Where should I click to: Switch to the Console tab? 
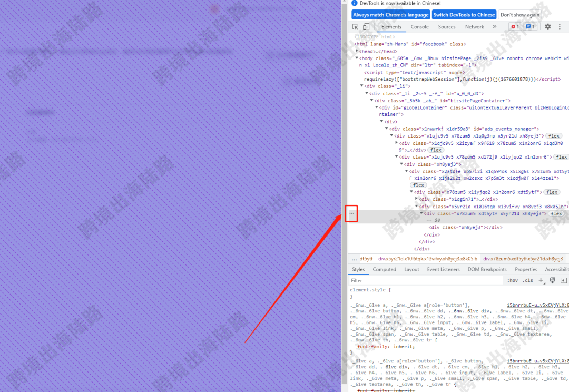tap(419, 27)
